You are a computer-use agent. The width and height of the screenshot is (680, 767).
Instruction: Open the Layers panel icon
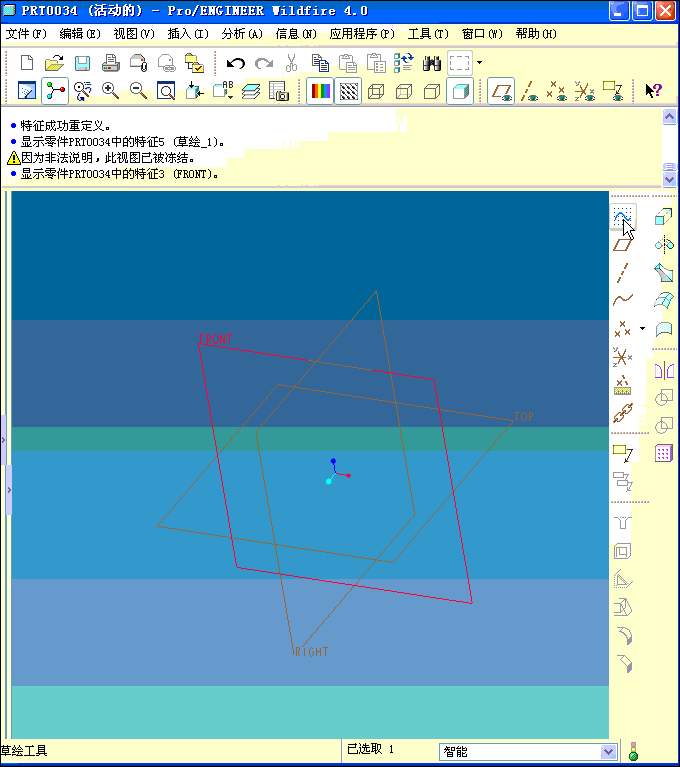pos(251,91)
